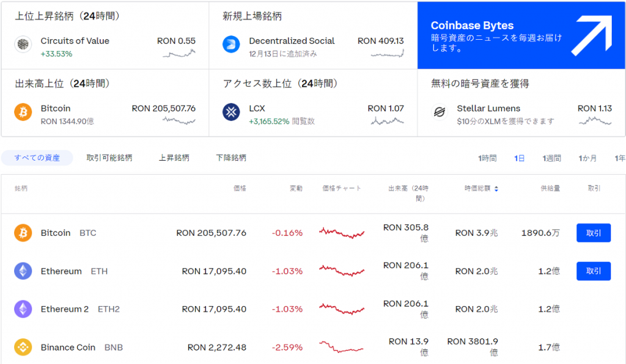The image size is (626, 364).
Task: Click the +3,165.52% 閲覧数 value
Action: (x=282, y=121)
